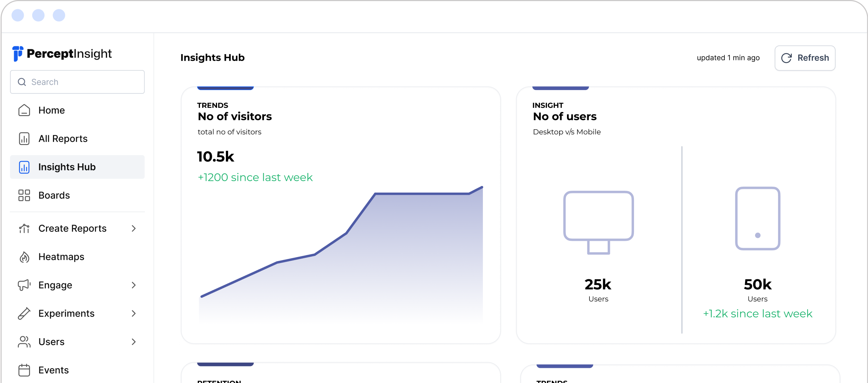Image resolution: width=868 pixels, height=383 pixels.
Task: Expand the Engage submenu chevron
Action: [134, 285]
